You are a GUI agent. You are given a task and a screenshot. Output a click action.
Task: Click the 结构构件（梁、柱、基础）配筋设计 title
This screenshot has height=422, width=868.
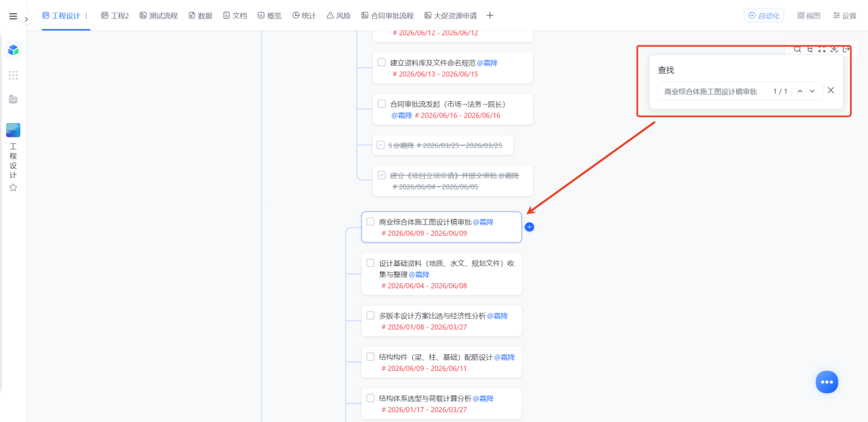tap(435, 358)
